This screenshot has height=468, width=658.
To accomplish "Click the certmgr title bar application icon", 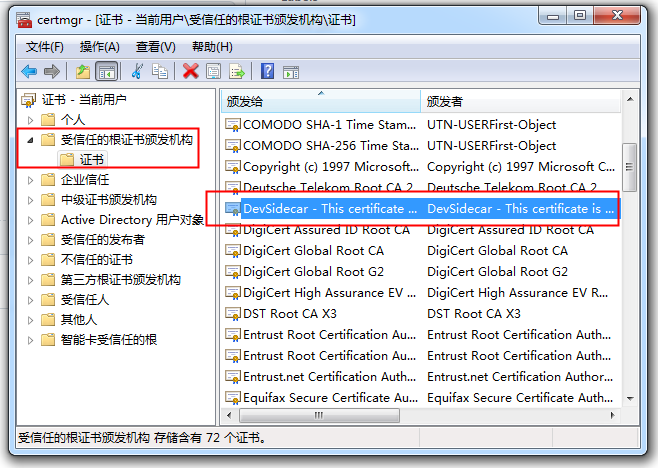I will pyautogui.click(x=24, y=20).
